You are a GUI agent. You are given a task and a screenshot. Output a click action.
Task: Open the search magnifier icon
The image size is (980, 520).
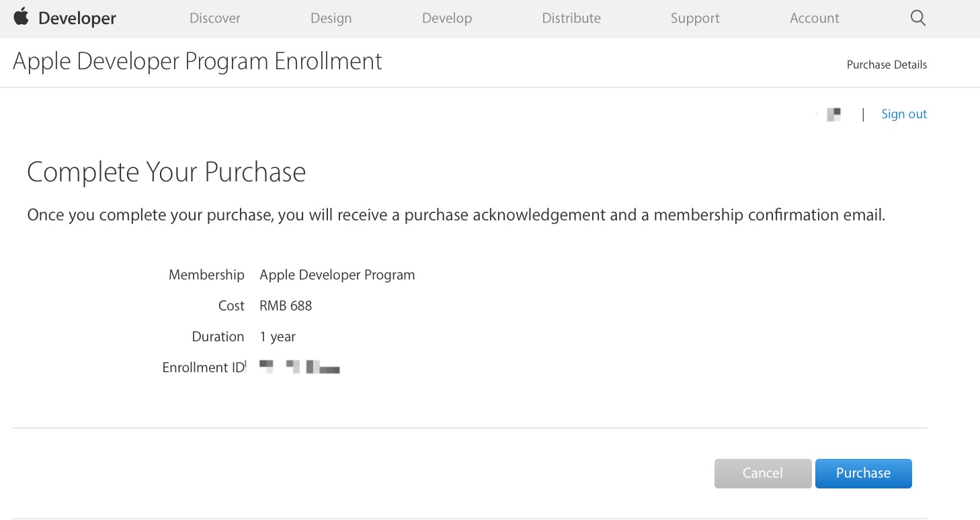click(x=918, y=18)
